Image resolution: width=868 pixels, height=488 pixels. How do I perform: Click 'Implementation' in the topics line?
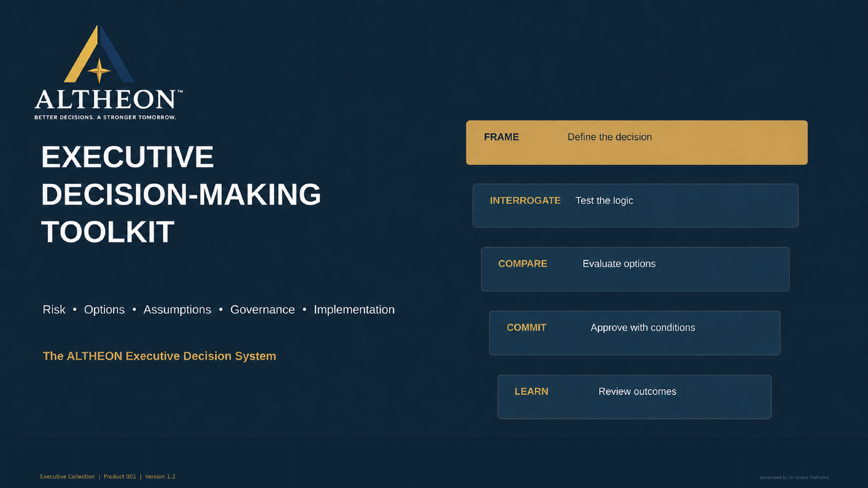click(x=354, y=310)
